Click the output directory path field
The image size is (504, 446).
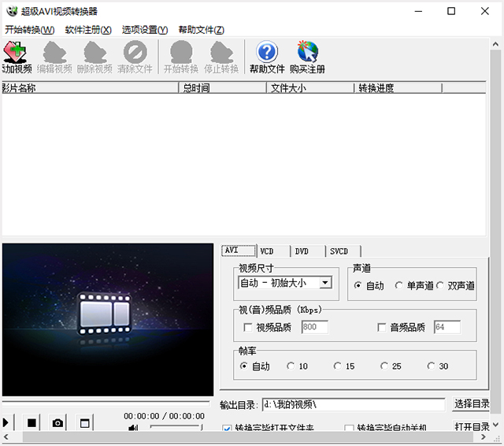point(354,404)
